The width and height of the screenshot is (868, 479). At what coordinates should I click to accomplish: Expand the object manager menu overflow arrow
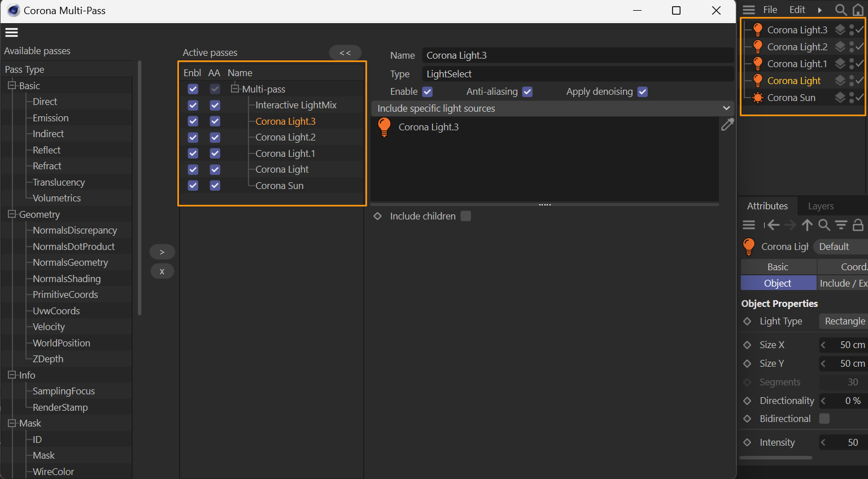tap(819, 10)
